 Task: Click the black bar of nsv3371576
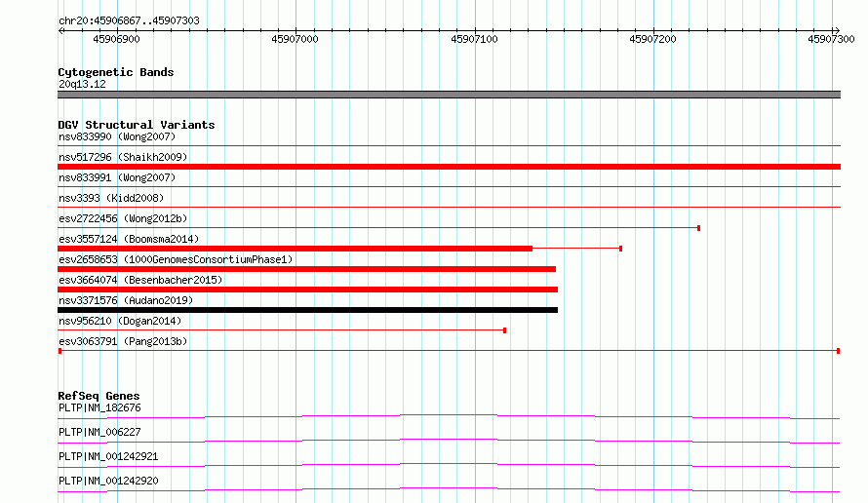click(308, 310)
